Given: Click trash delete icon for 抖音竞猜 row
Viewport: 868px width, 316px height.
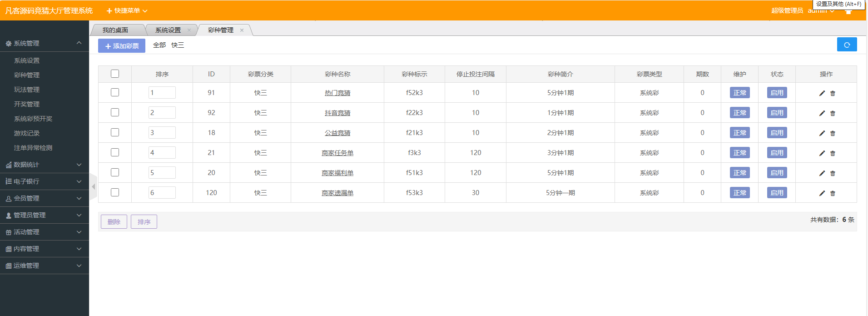Looking at the screenshot, I should pos(833,113).
